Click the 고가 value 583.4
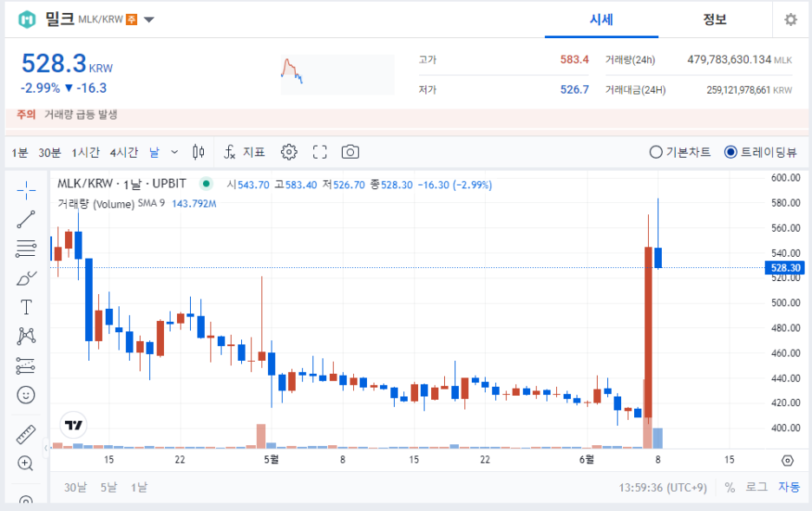This screenshot has height=511, width=812. point(574,60)
